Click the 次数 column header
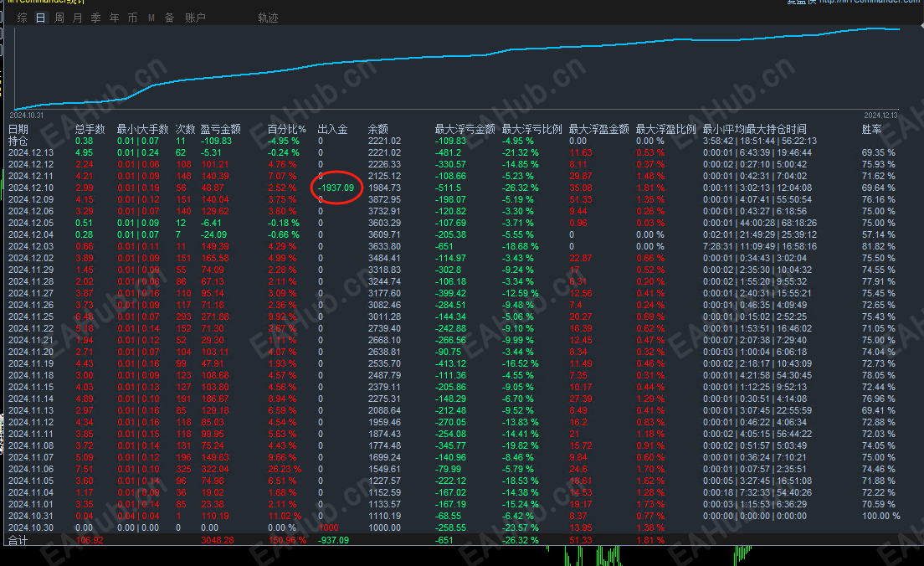Viewport: 924px width, 566px height. [186, 129]
